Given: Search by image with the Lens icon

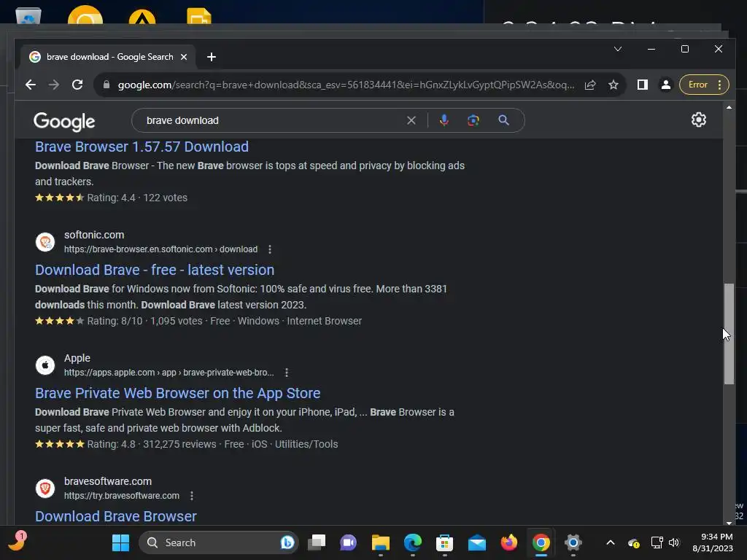Looking at the screenshot, I should click(473, 120).
